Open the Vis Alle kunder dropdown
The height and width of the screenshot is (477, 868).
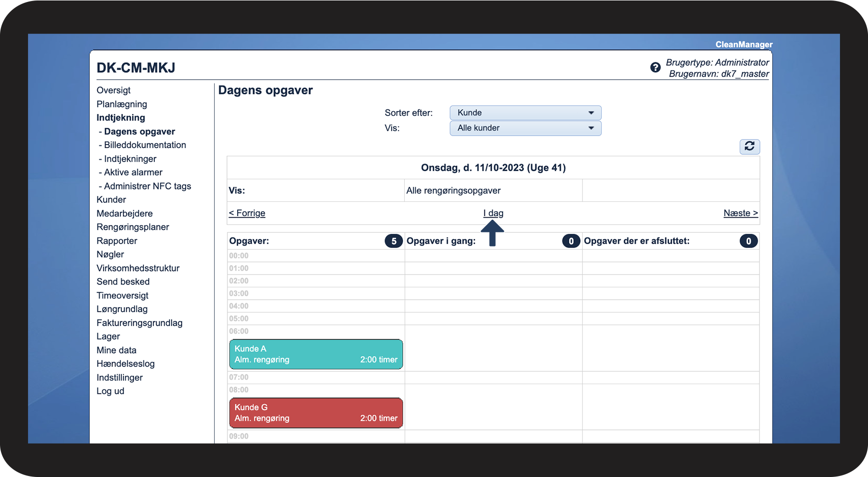click(x=526, y=128)
